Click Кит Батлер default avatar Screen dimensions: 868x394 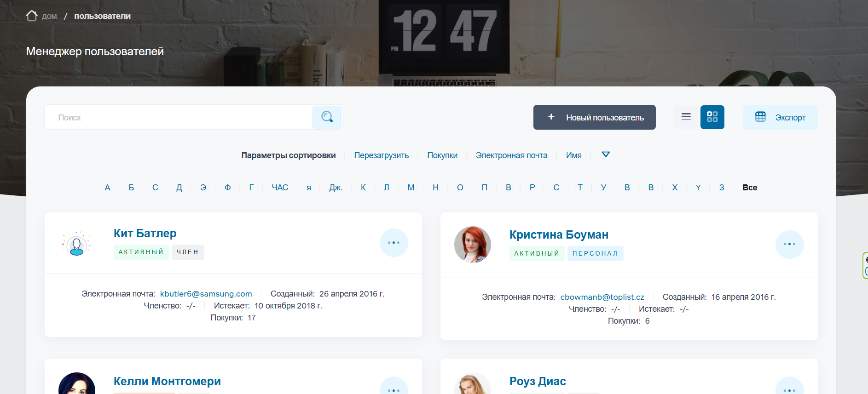tap(77, 244)
